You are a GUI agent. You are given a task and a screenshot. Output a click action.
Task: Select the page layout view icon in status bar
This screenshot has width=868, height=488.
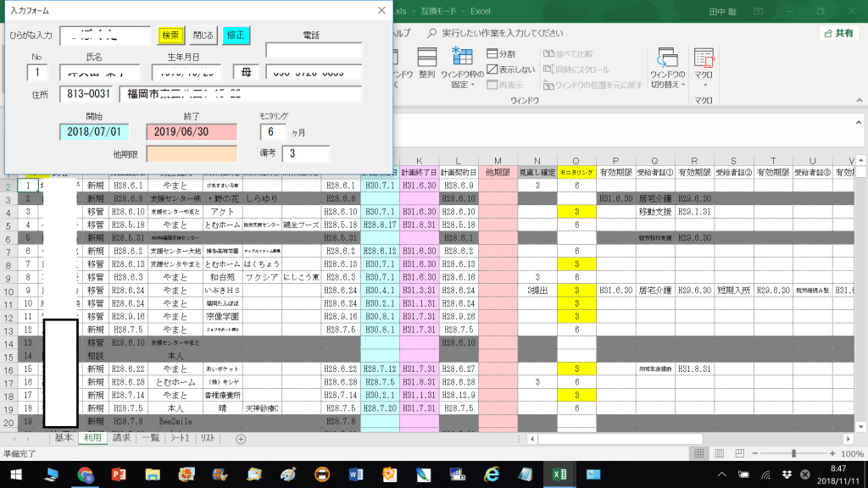[717, 454]
